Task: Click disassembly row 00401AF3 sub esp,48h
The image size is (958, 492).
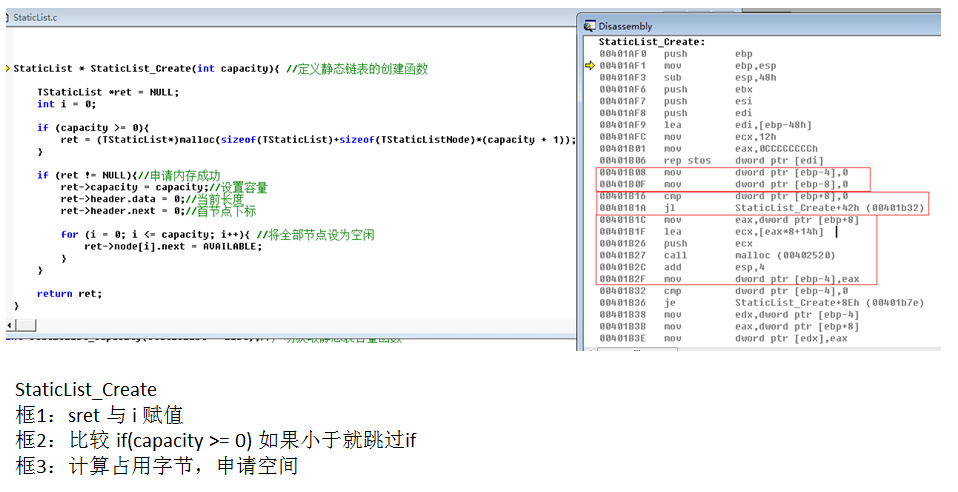Action: click(x=688, y=78)
